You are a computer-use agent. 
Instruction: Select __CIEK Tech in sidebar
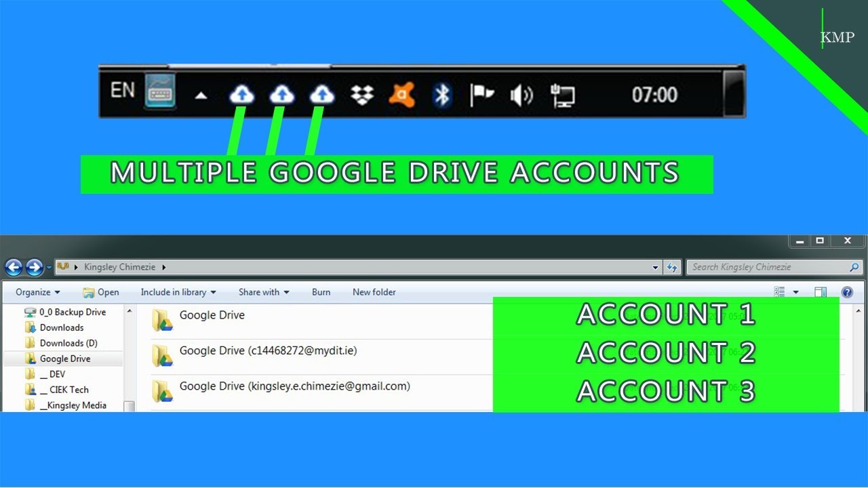pyautogui.click(x=57, y=390)
